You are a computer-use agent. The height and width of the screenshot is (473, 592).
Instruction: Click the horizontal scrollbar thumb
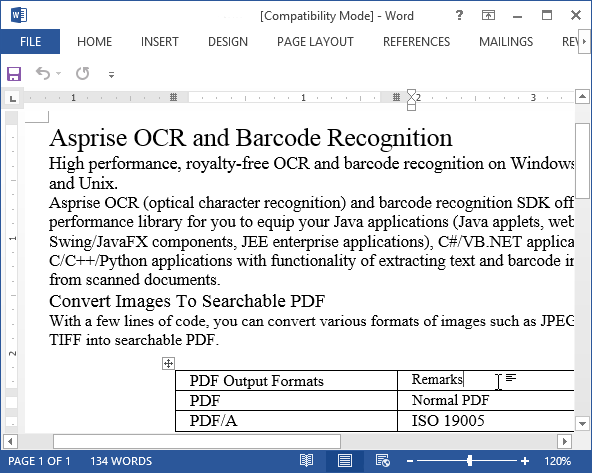coord(197,441)
